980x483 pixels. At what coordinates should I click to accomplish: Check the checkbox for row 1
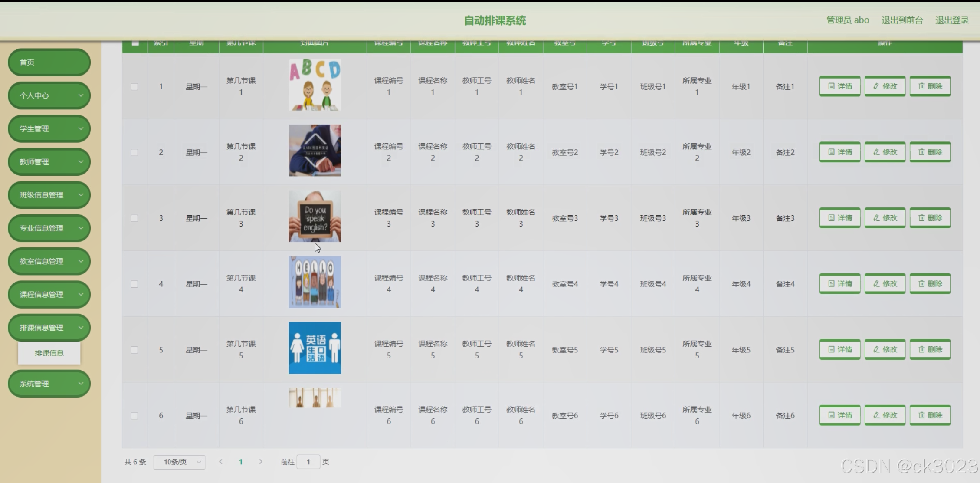[134, 87]
